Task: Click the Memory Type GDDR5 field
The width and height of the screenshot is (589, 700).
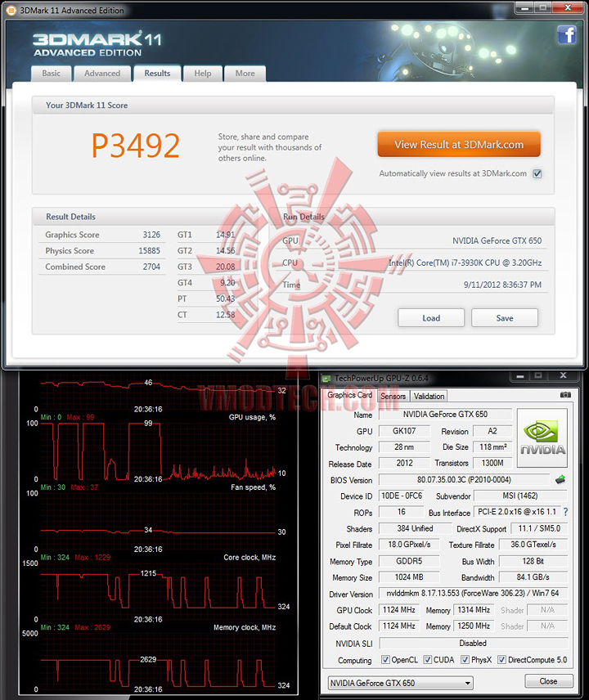Action: (409, 561)
